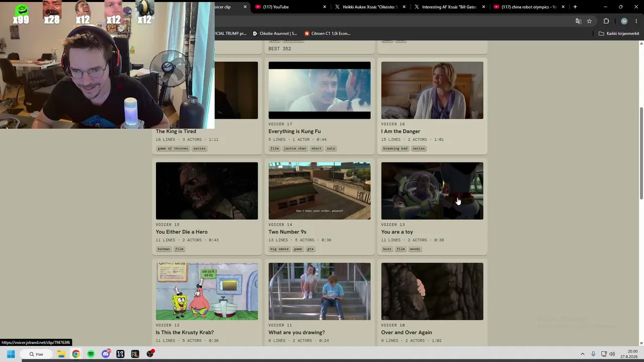Open the Citroen C1 bookmark
This screenshot has width=644, height=362.
(x=327, y=34)
